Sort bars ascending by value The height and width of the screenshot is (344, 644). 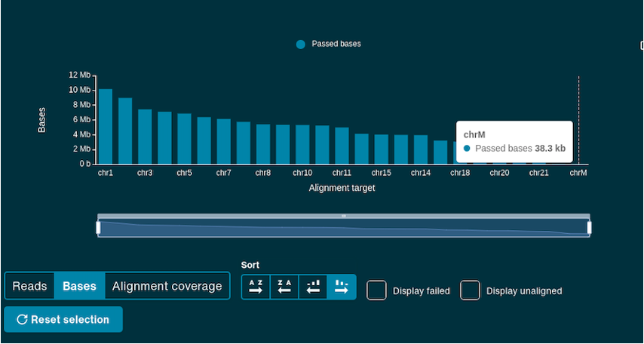(x=313, y=287)
